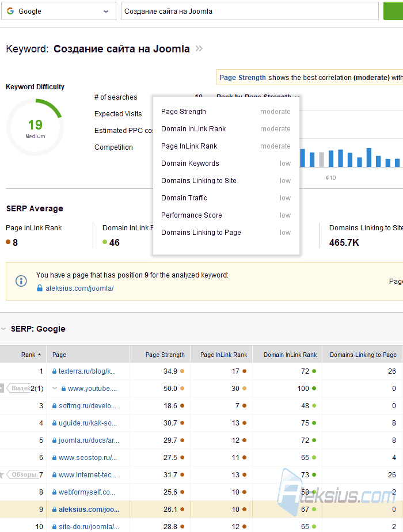Click the keyword input field
Image resolution: width=403 pixels, height=532 pixels.
pyautogui.click(x=250, y=11)
